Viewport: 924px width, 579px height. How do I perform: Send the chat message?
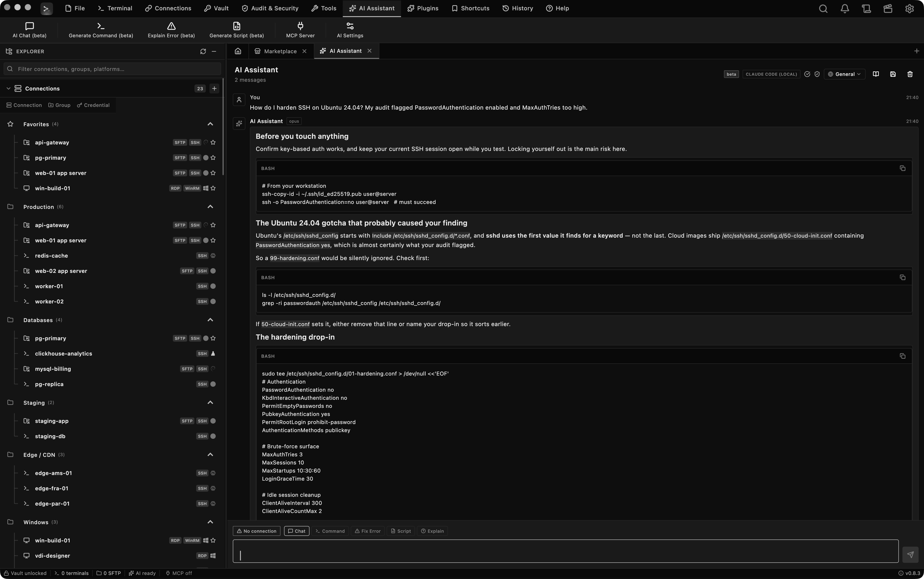tap(910, 555)
